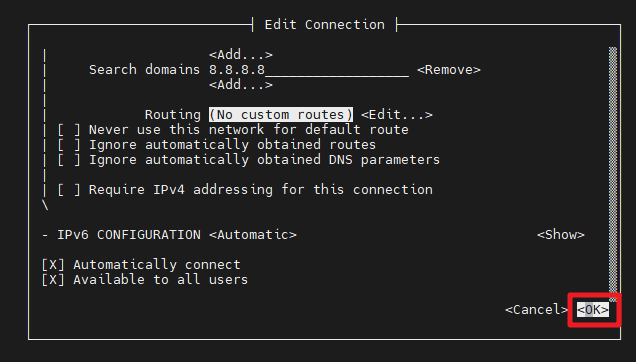Toggle the Automatically connect checkbox

(x=53, y=265)
